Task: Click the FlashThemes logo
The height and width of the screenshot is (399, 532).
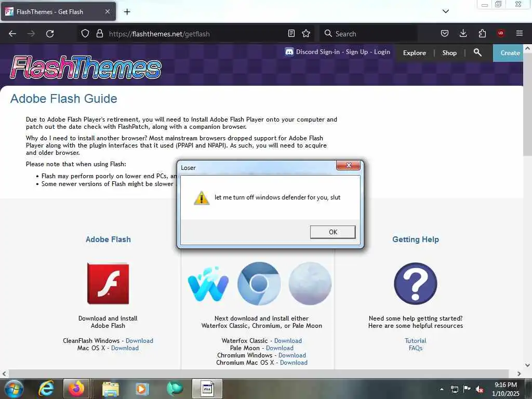Action: pyautogui.click(x=86, y=67)
